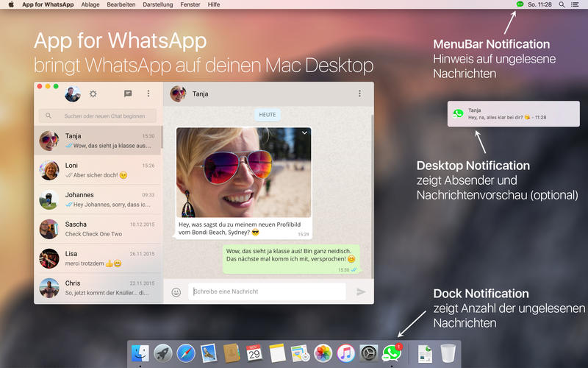Open the Lisa chat 'merci trotzdem'
The height and width of the screenshot is (368, 588).
(x=98, y=258)
